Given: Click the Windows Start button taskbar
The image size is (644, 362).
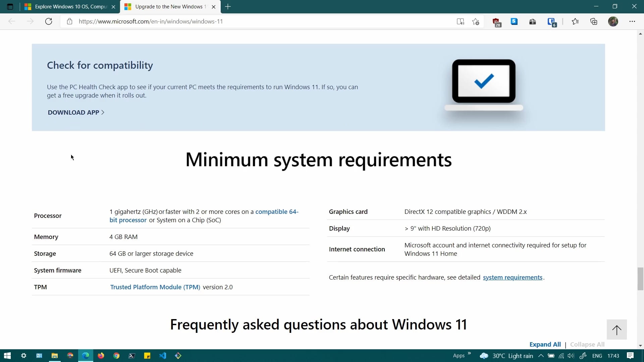Looking at the screenshot, I should click(7, 356).
